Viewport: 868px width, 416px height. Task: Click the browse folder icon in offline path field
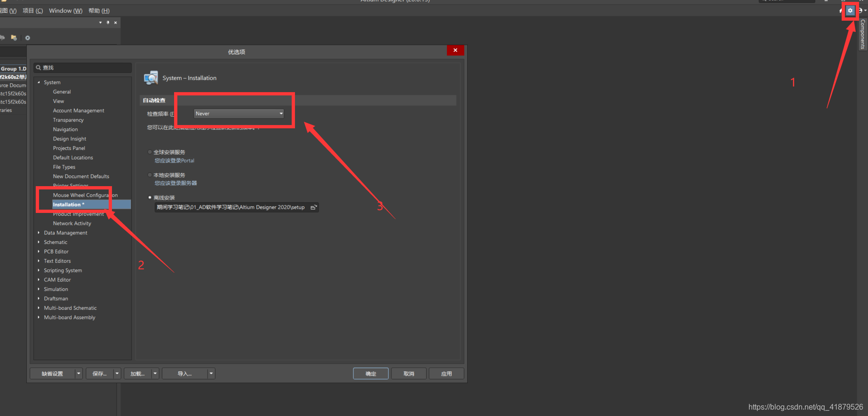coord(314,207)
